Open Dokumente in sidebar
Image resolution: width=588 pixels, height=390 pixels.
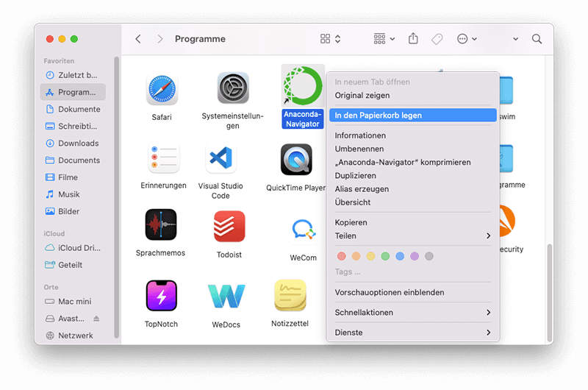tap(73, 109)
